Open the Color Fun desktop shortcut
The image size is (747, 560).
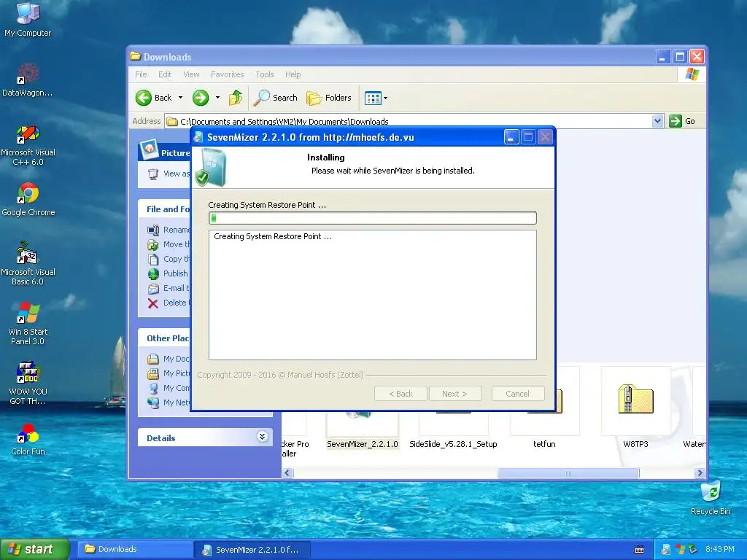point(28,439)
